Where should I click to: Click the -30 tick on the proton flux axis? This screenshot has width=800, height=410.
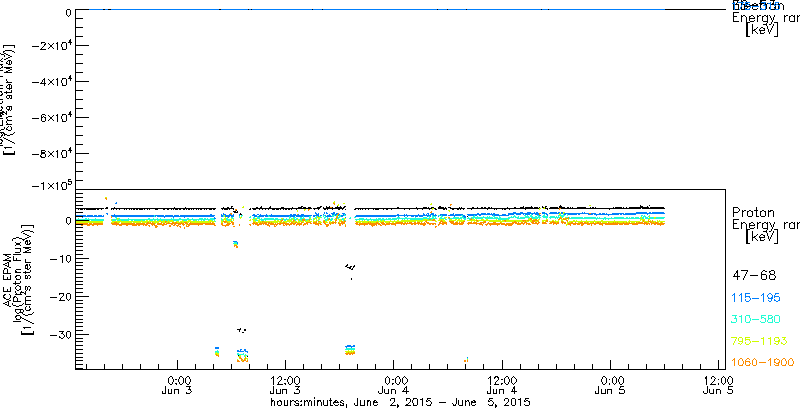click(x=59, y=334)
